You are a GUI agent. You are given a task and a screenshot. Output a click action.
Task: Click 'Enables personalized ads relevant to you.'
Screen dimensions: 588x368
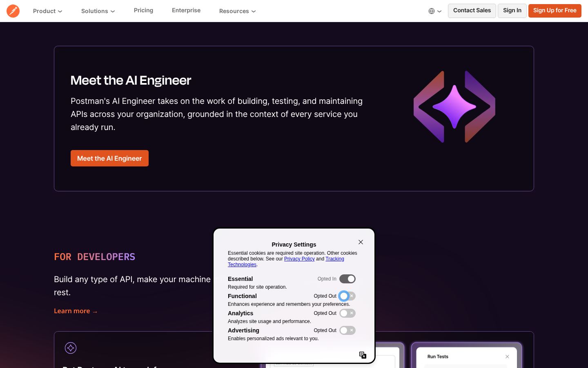pyautogui.click(x=273, y=339)
